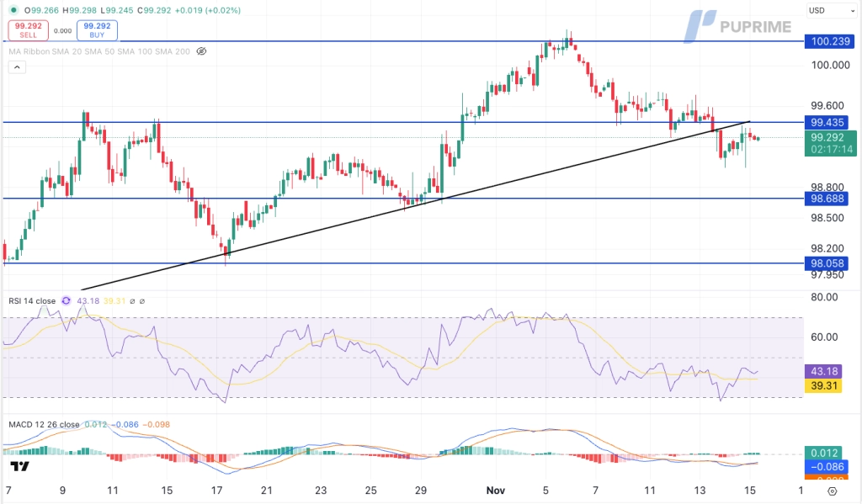Select the RSI 14 close legend title

click(x=32, y=300)
